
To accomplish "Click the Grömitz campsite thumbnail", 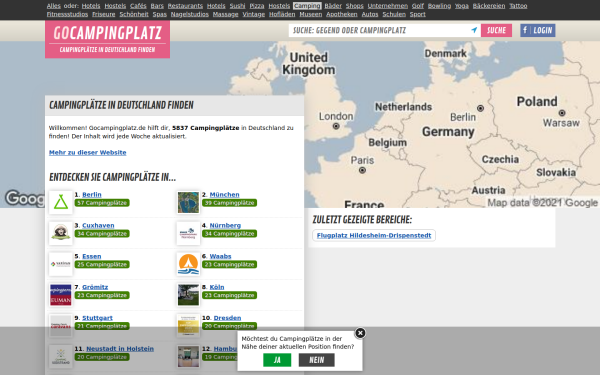I will click(x=60, y=295).
